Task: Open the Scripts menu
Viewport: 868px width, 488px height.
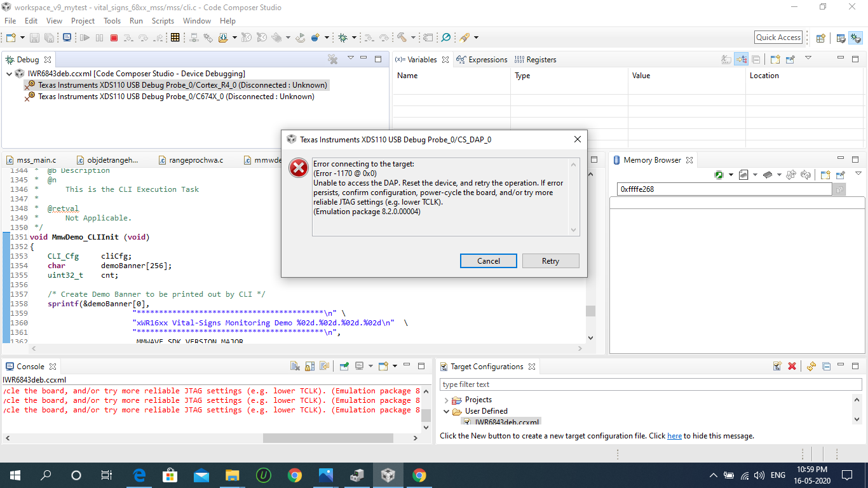Action: tap(163, 21)
